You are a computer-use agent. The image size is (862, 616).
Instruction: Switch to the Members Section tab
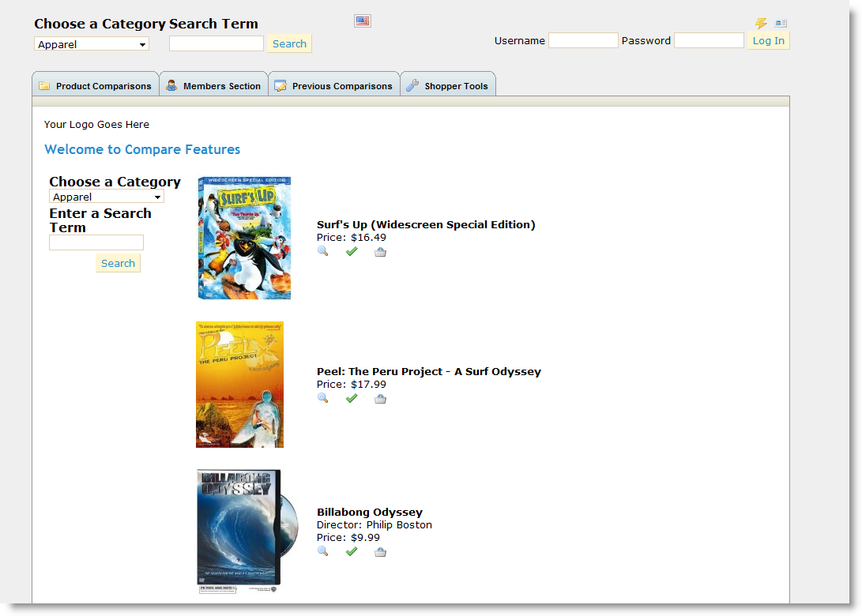click(x=214, y=86)
